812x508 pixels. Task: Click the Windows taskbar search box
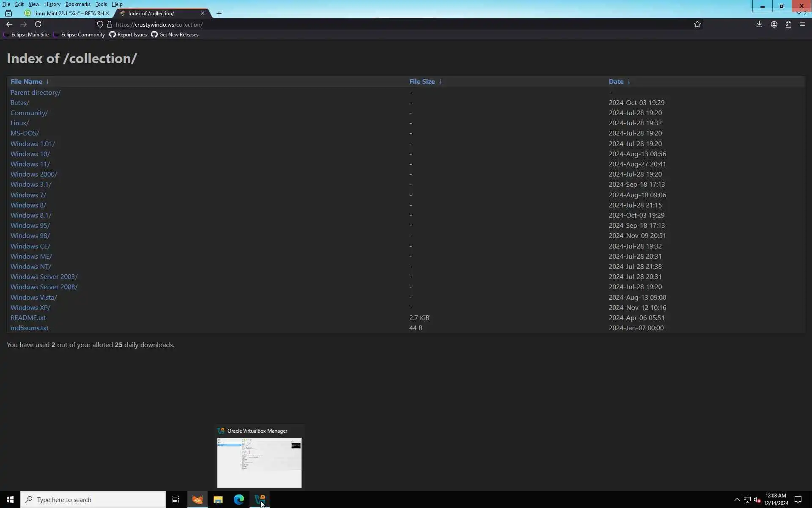click(93, 500)
